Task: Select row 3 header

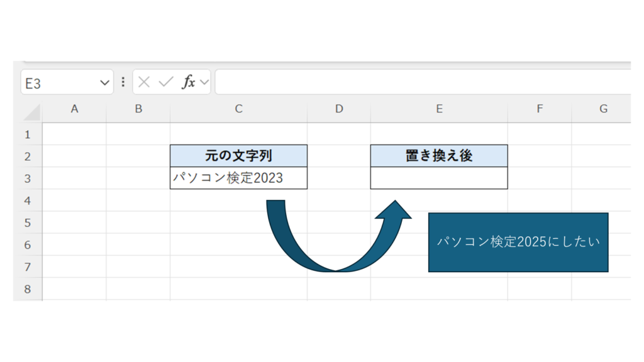Action: (27, 178)
